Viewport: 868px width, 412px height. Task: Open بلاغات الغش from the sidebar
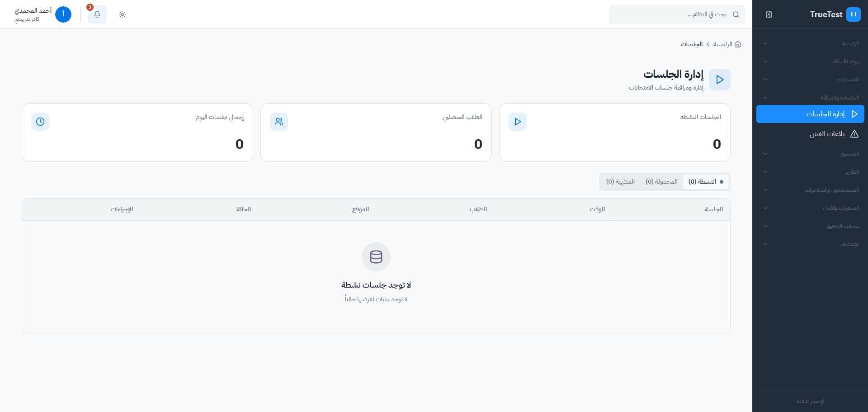point(810,134)
